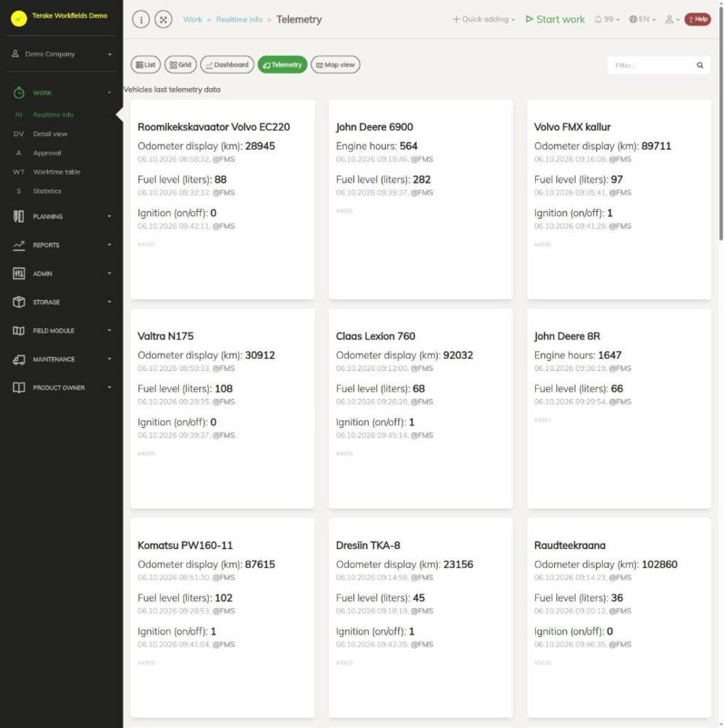
Task: Expand the Product Owner menu arrow
Action: pos(109,387)
